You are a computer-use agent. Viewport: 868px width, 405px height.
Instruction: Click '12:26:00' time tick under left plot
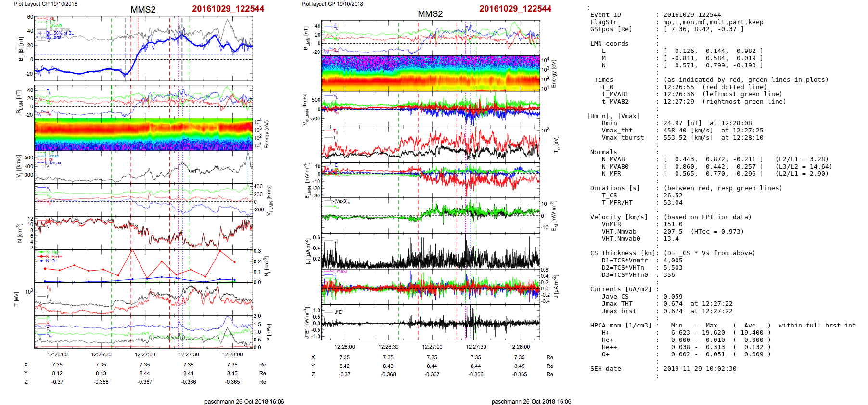(x=57, y=354)
